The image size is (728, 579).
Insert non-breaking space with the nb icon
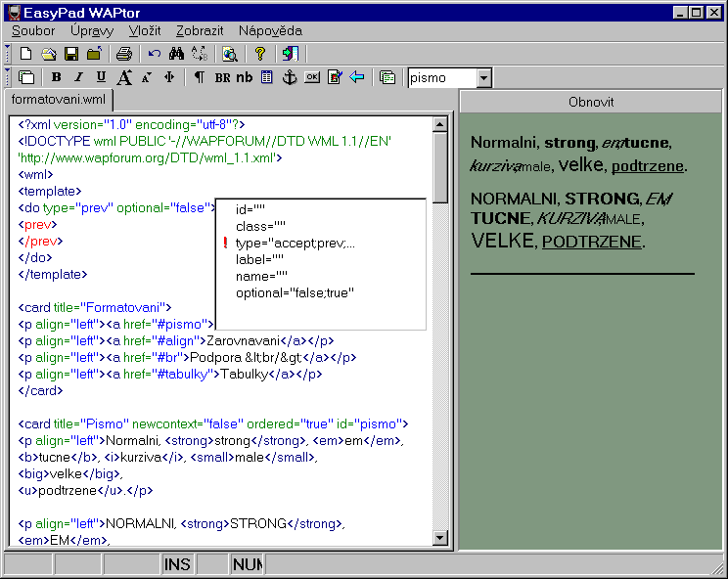[x=245, y=77]
